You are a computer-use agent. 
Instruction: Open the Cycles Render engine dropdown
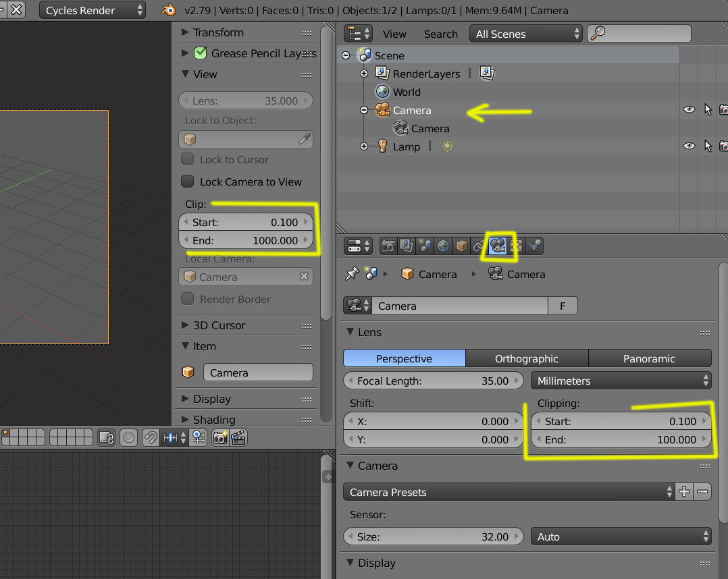(93, 10)
